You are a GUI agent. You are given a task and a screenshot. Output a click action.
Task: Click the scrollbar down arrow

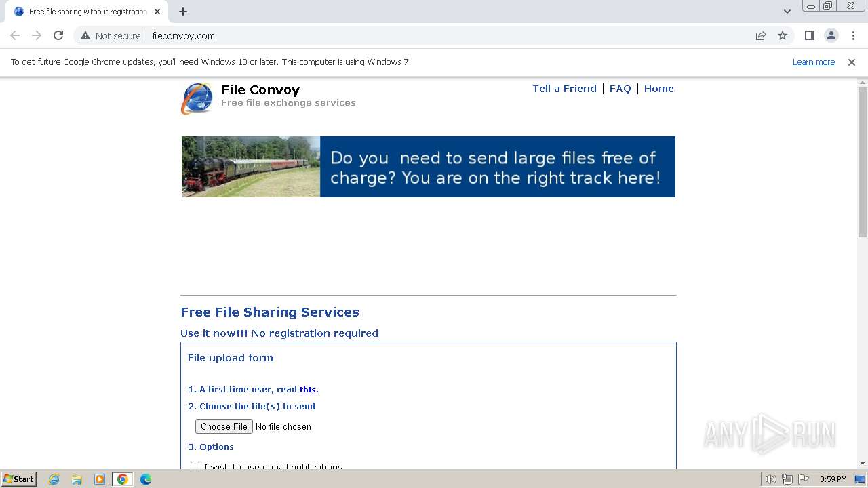tap(863, 463)
